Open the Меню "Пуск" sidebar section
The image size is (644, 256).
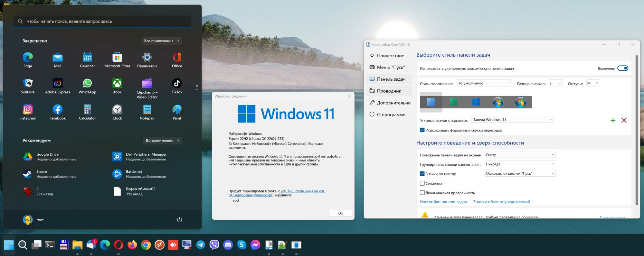pos(389,67)
